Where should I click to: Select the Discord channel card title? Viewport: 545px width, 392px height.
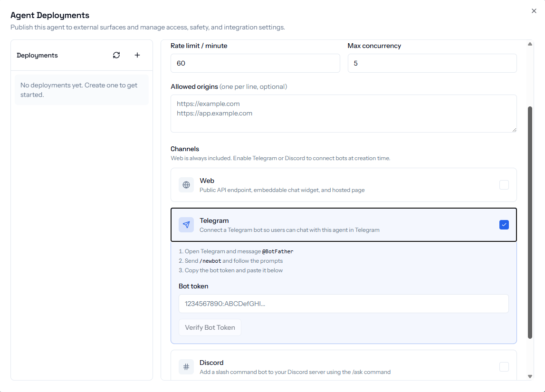[x=211, y=363]
